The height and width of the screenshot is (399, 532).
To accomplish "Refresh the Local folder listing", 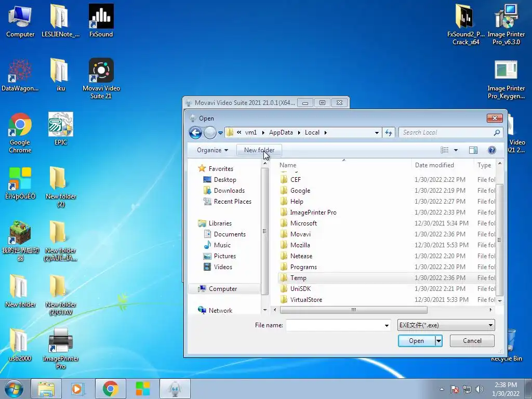I will point(389,132).
